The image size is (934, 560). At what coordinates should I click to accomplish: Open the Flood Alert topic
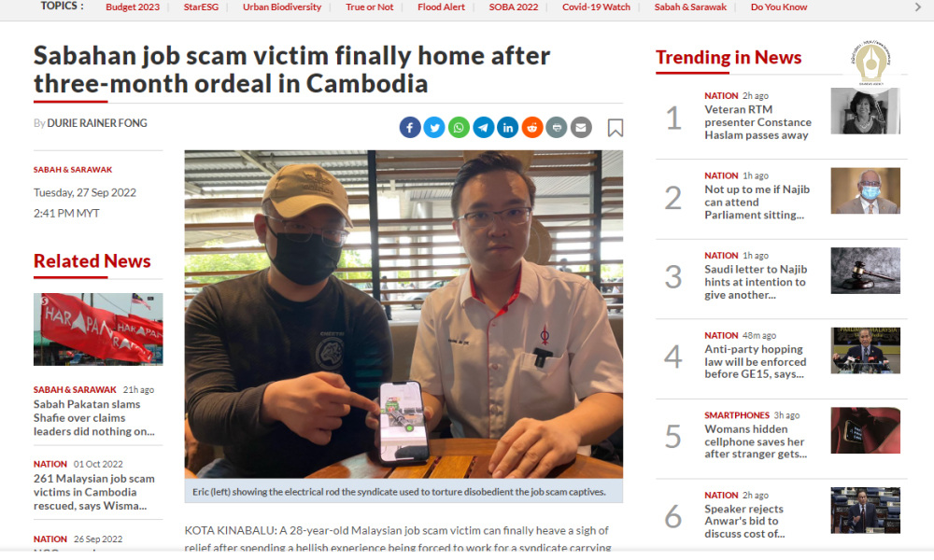click(441, 7)
